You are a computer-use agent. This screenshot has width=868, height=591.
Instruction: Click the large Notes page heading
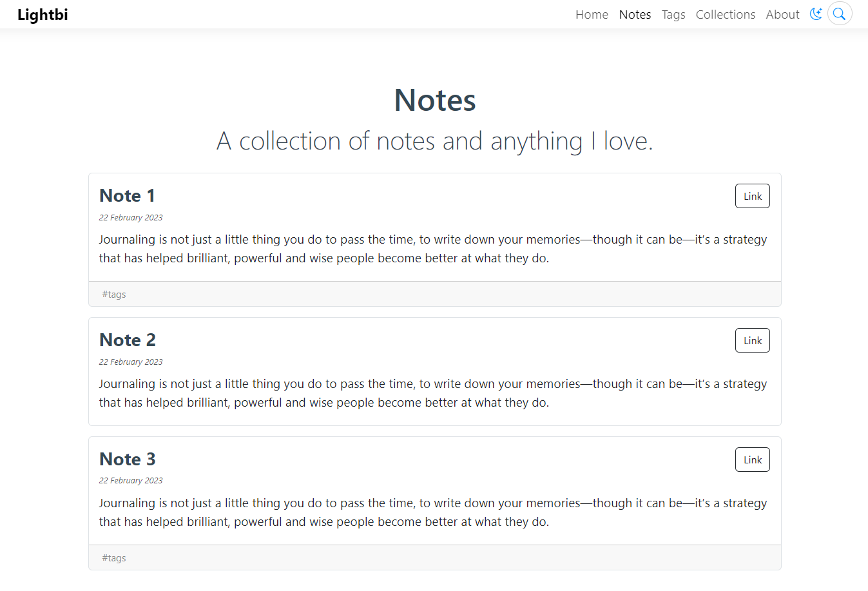click(434, 101)
